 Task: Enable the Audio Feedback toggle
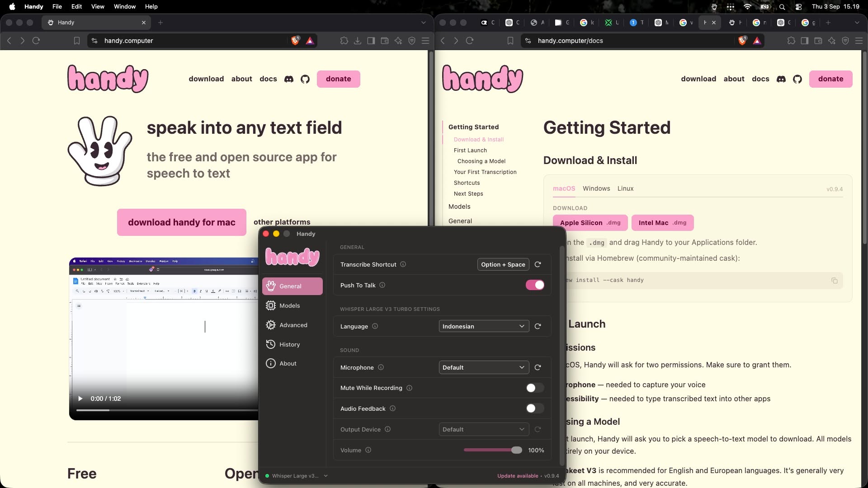point(535,408)
